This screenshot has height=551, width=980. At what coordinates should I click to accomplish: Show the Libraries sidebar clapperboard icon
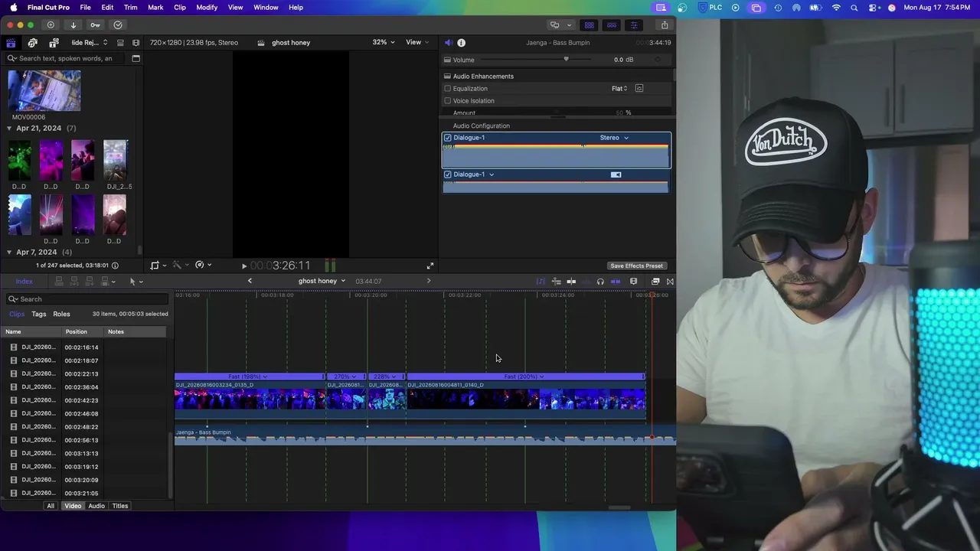point(11,43)
